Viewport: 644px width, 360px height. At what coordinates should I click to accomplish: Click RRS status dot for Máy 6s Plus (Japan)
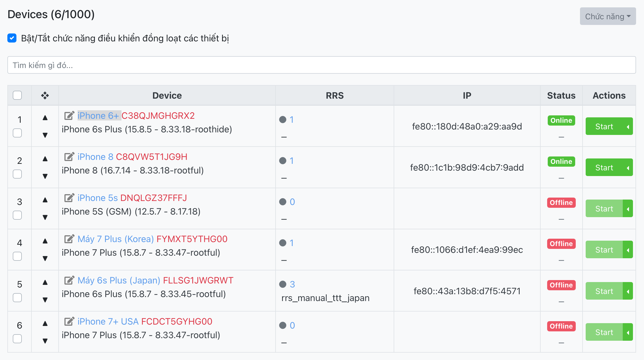[283, 284]
